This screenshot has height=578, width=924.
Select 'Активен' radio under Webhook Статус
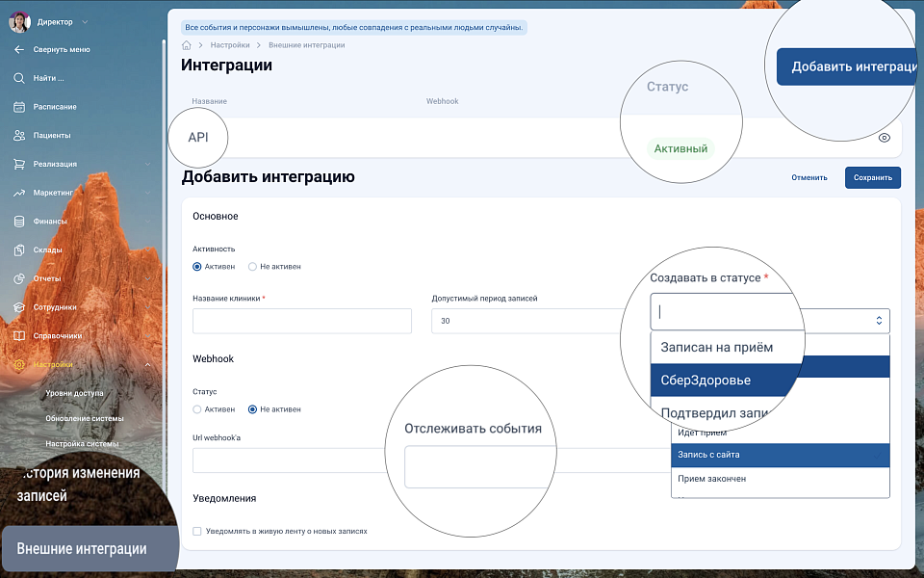click(x=198, y=409)
